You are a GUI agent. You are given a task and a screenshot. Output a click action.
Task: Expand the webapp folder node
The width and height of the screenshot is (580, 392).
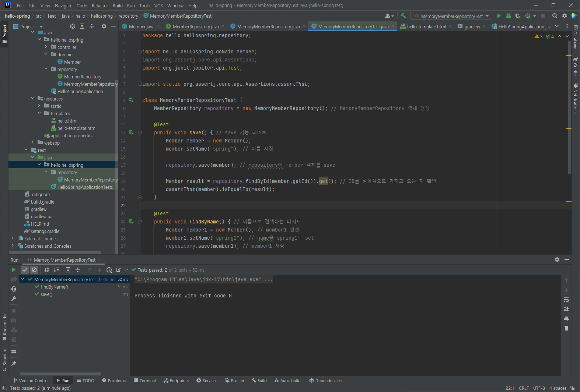tap(32, 142)
